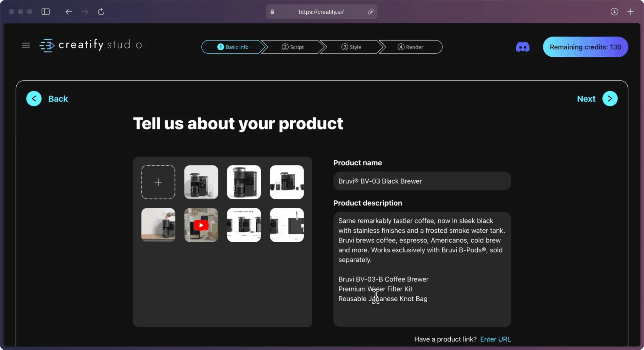Open a new browser tab with plus
Viewport: 644px width, 350px height.
click(x=630, y=12)
